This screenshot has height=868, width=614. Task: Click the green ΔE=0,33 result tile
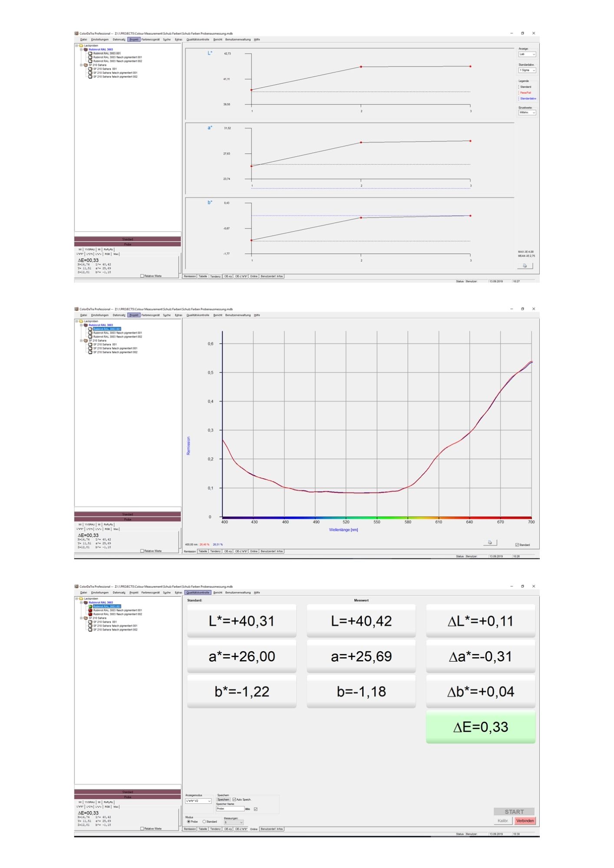click(x=480, y=727)
